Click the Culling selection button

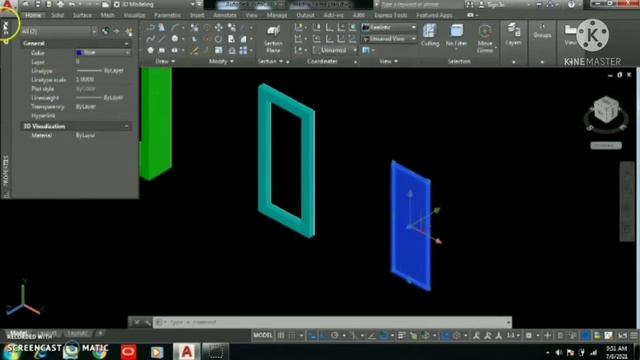pos(430,35)
